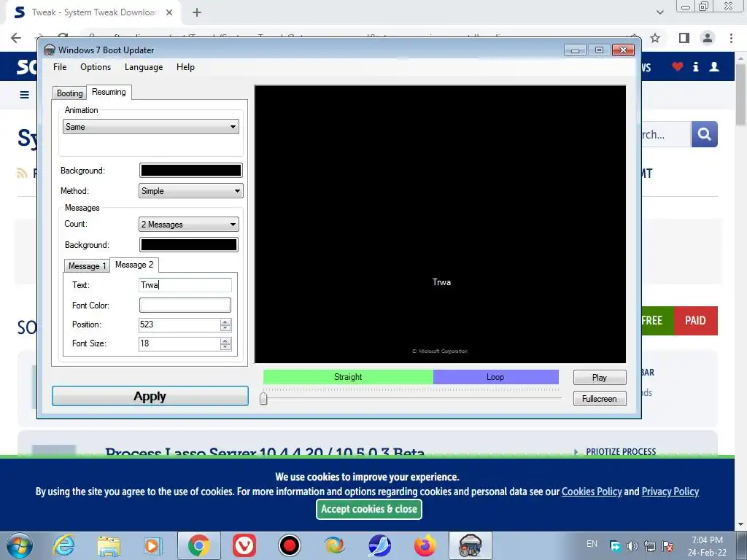Switch to Boot Updater taskbar icon

click(x=471, y=545)
